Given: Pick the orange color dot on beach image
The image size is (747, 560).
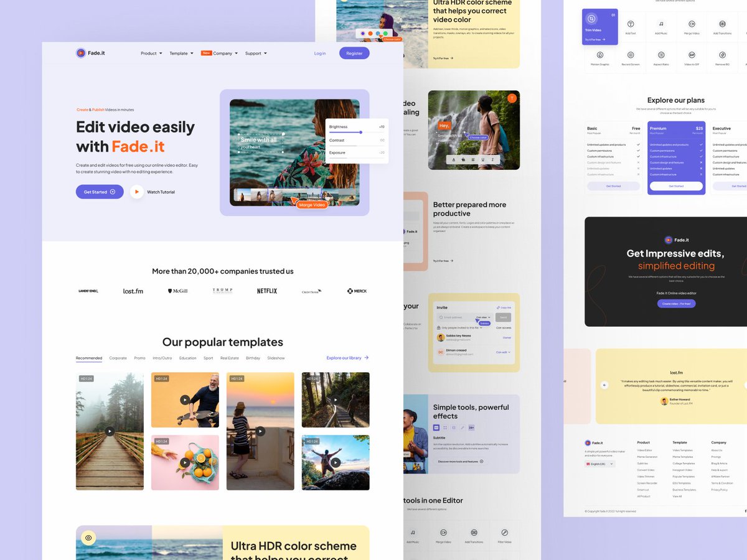Looking at the screenshot, I should coord(370,34).
